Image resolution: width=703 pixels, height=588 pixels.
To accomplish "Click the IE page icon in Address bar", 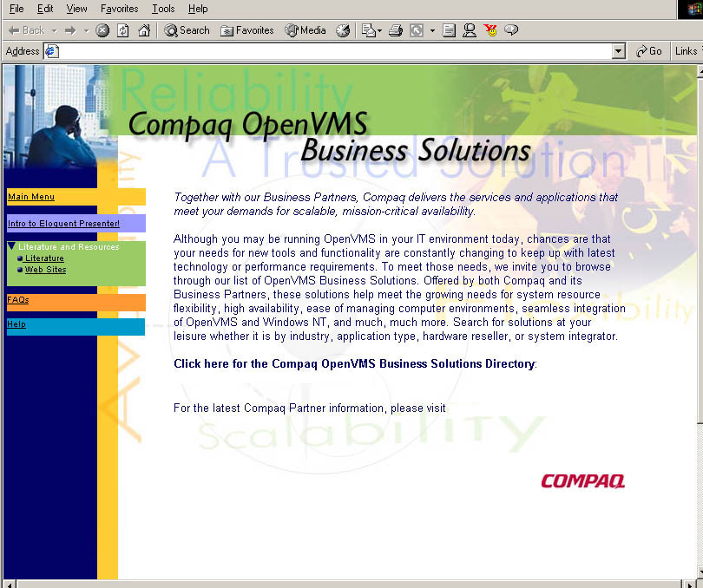I will tap(51, 51).
